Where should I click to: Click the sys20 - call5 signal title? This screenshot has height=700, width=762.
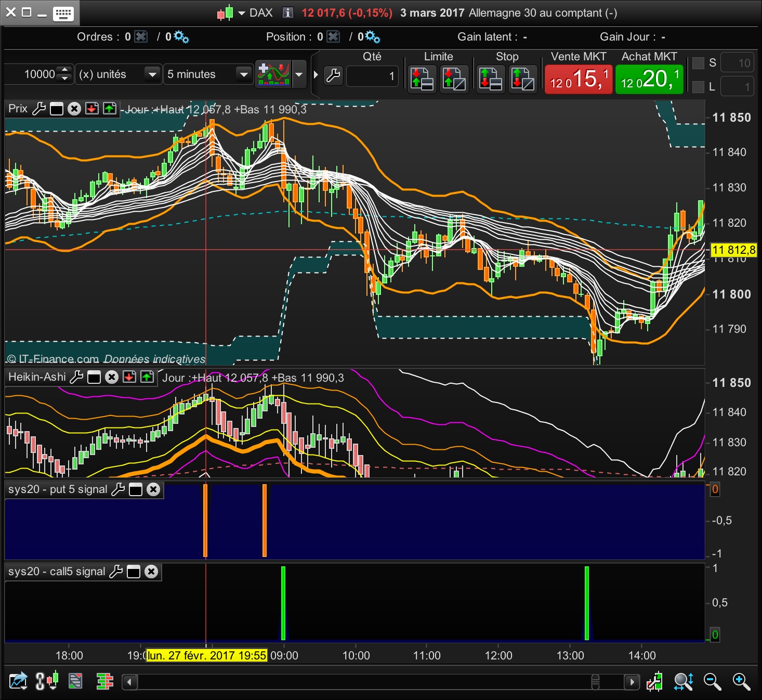coord(57,572)
